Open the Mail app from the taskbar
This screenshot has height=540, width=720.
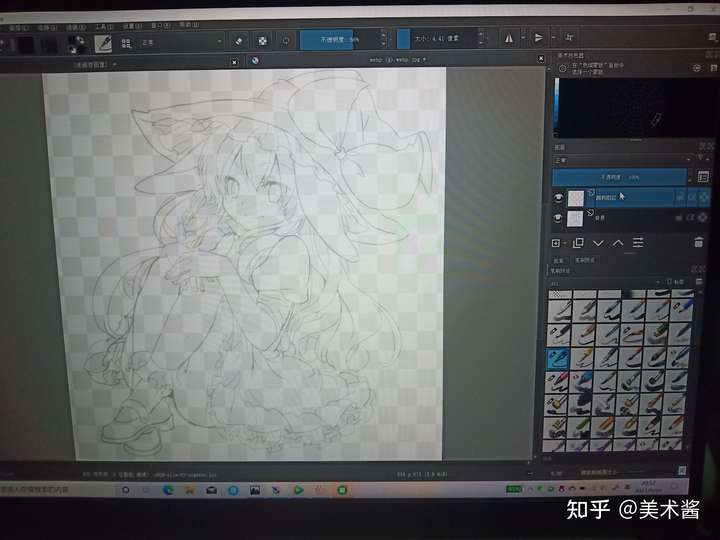pyautogui.click(x=211, y=490)
